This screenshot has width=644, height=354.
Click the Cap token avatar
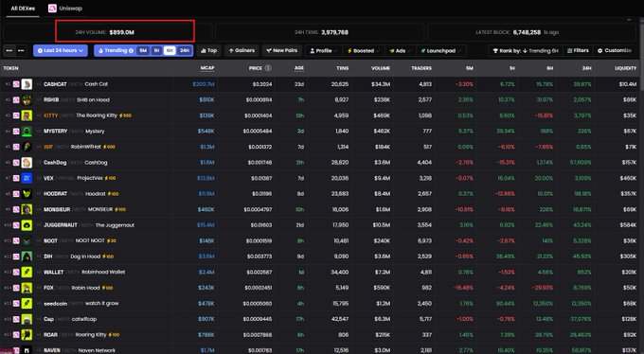(27, 319)
